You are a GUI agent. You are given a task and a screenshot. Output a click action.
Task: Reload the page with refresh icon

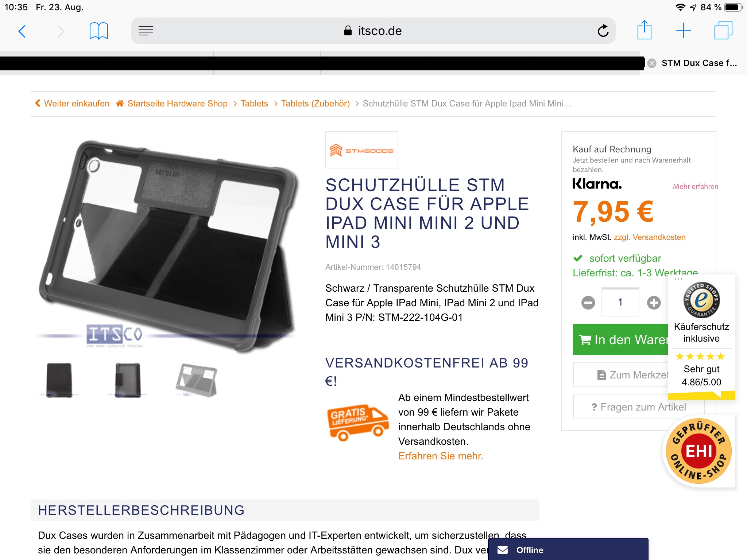click(603, 31)
